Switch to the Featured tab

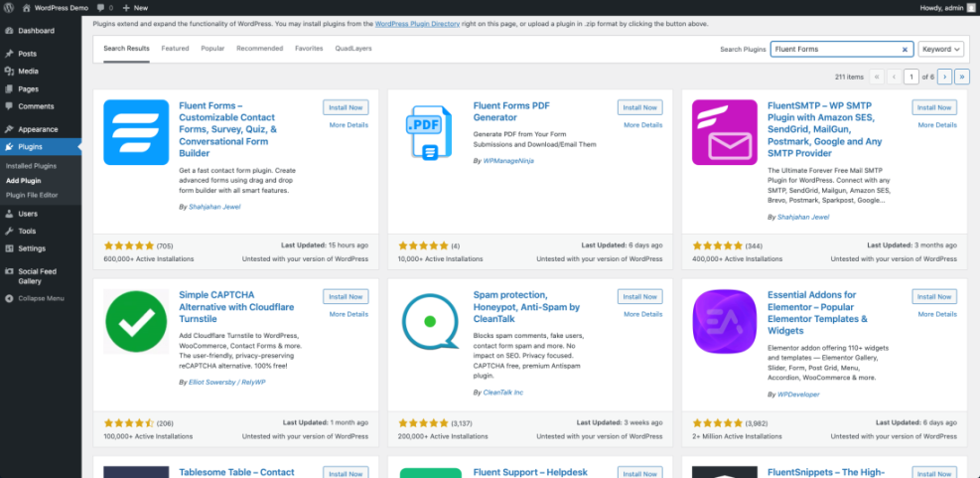(x=175, y=48)
